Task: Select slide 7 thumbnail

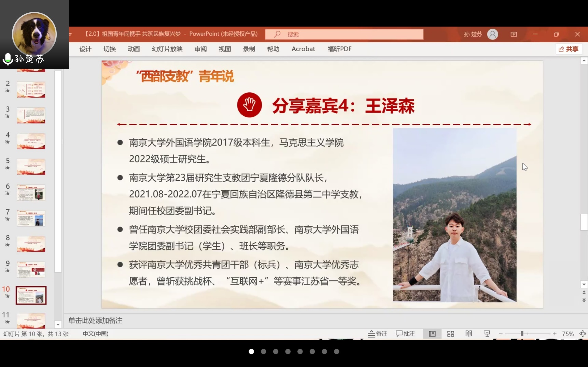Action: pyautogui.click(x=31, y=218)
